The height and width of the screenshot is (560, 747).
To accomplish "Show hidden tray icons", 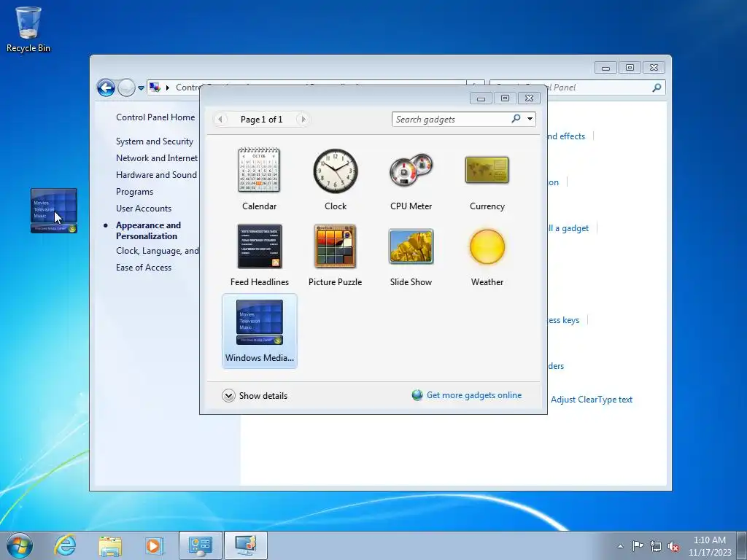I will click(620, 546).
